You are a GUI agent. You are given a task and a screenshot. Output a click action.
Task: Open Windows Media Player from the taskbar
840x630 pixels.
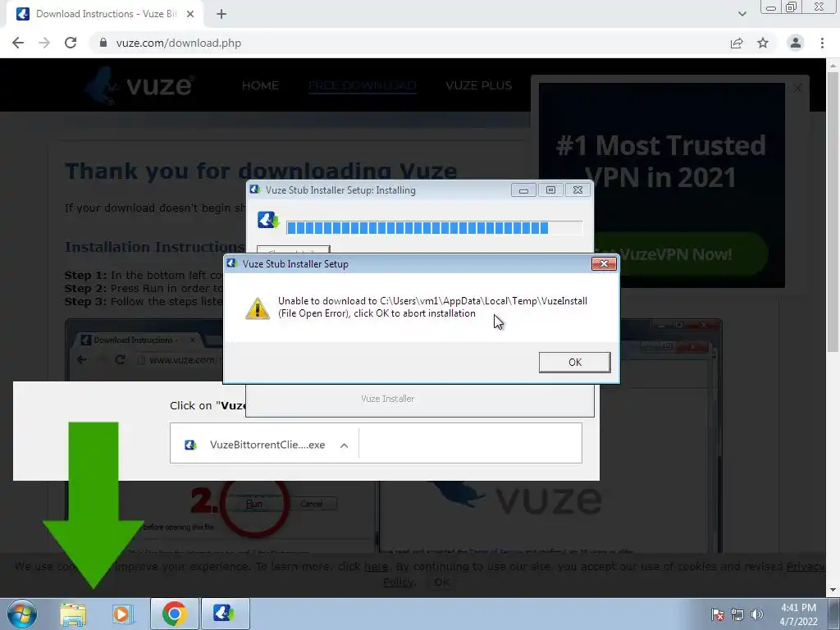pos(123,614)
